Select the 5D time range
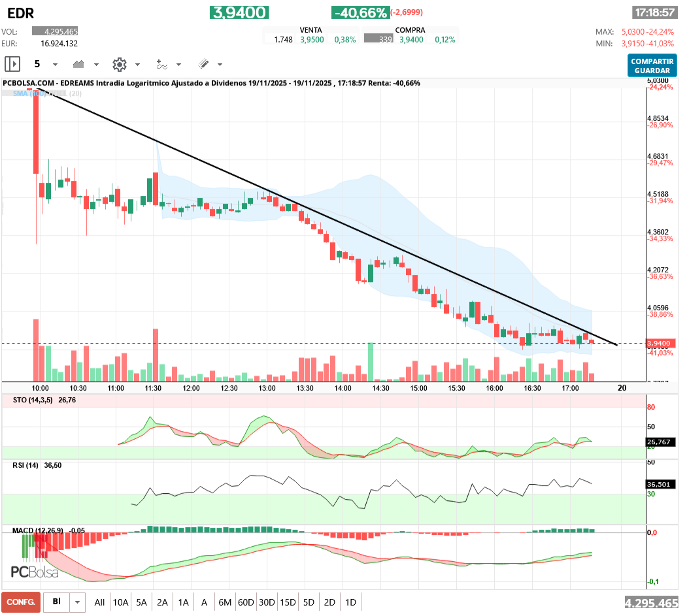687x616 pixels. (309, 602)
